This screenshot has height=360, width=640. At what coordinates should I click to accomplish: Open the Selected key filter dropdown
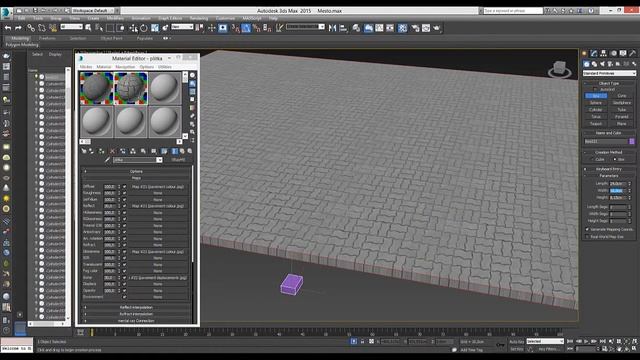click(x=545, y=341)
